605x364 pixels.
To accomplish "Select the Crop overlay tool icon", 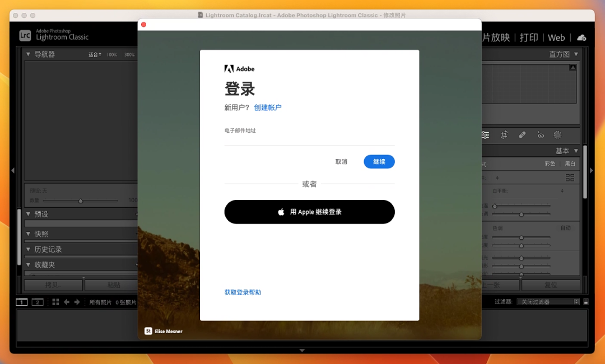I will pyautogui.click(x=504, y=135).
